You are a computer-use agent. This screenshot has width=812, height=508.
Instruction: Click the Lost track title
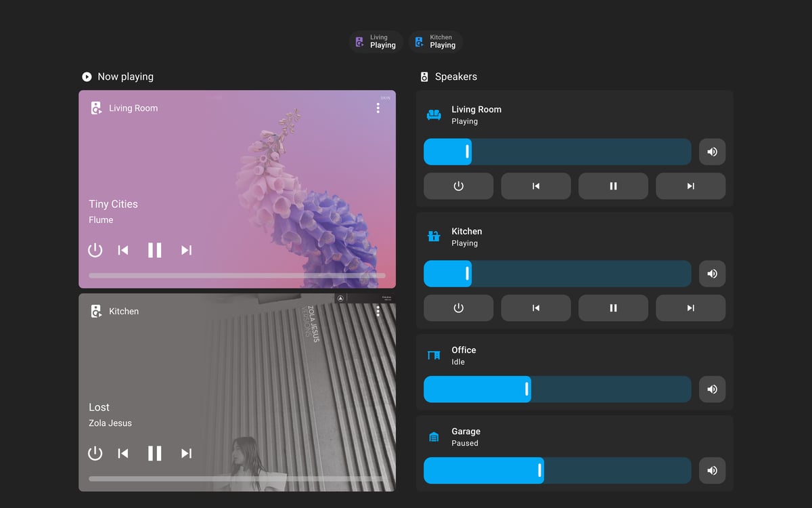point(99,407)
